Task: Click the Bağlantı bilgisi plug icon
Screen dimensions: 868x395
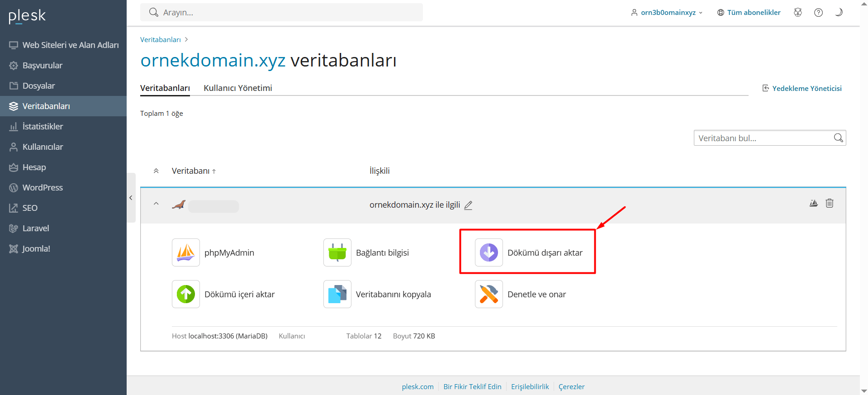Action: tap(337, 252)
